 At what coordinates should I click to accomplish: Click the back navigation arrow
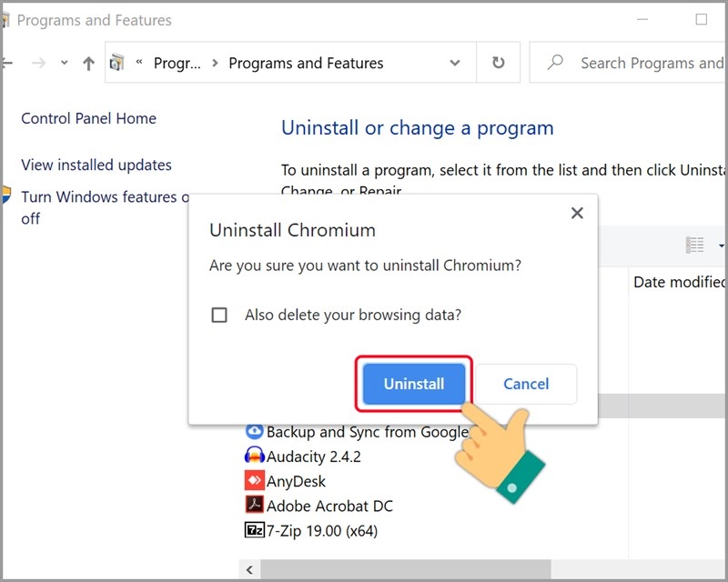8,63
